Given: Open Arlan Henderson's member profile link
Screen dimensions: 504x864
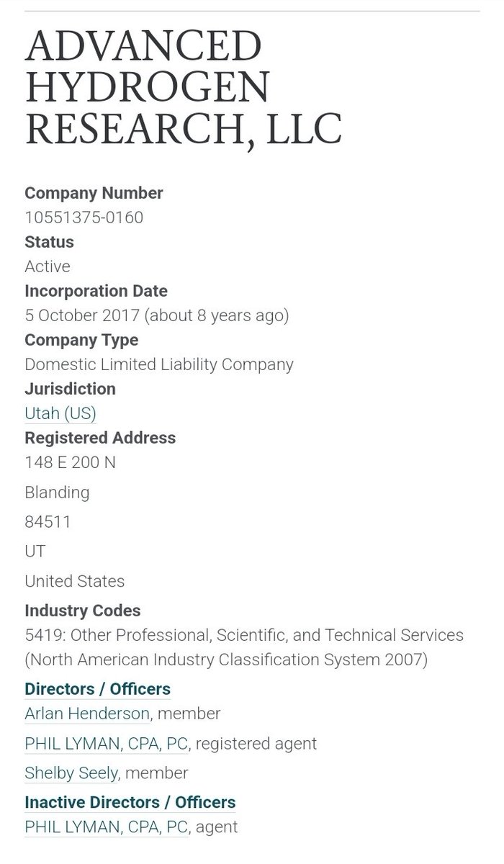Looking at the screenshot, I should tap(87, 714).
